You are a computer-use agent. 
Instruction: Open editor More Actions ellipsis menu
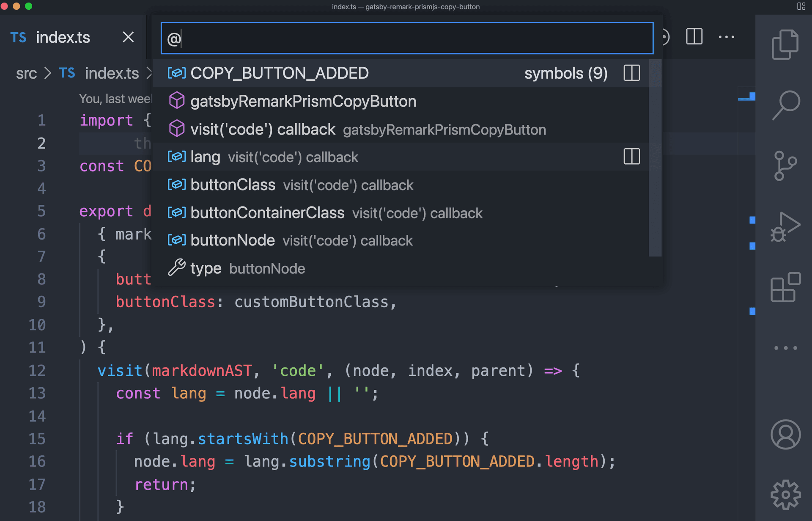coord(726,37)
